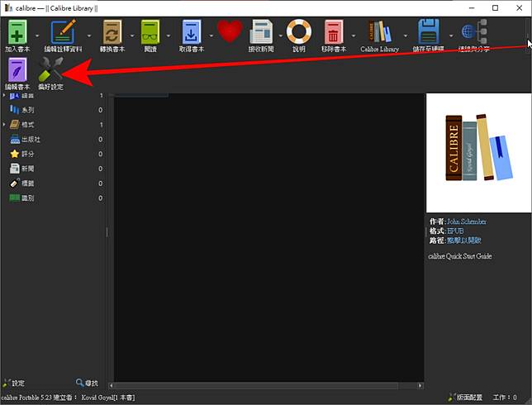Click the red heart donate icon

click(230, 31)
